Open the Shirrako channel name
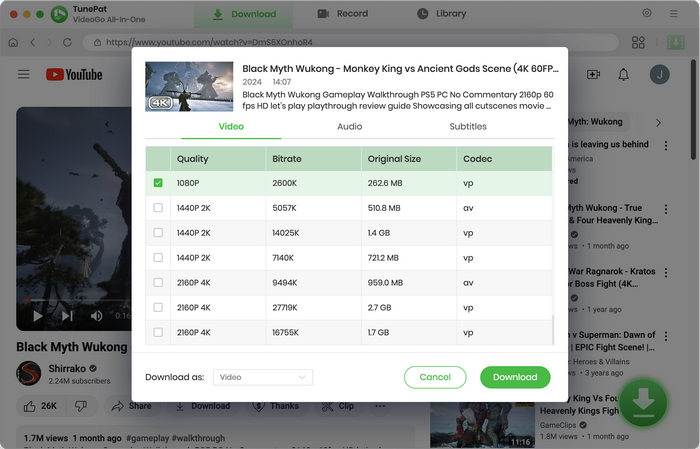Viewport: 700px width, 449px height. click(x=67, y=369)
